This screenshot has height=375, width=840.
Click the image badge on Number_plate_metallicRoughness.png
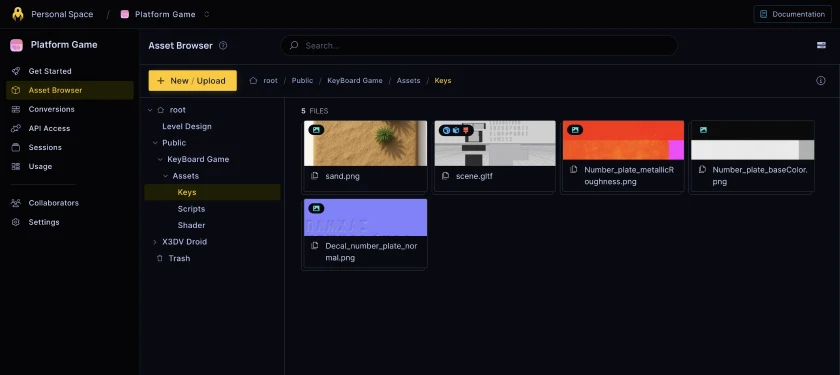(575, 130)
